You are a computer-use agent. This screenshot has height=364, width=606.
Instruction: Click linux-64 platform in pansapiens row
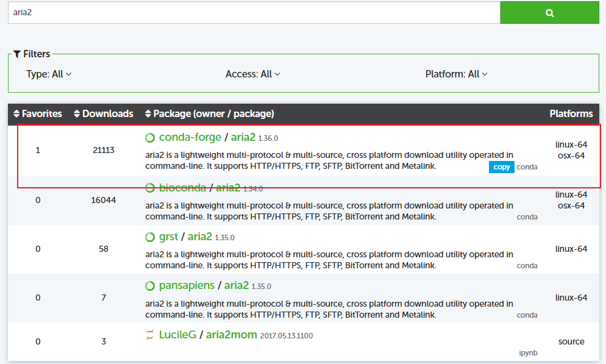(571, 298)
